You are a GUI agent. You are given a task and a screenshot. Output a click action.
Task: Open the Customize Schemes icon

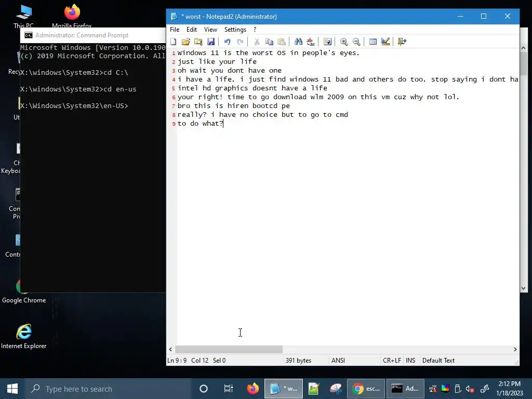pyautogui.click(x=385, y=42)
